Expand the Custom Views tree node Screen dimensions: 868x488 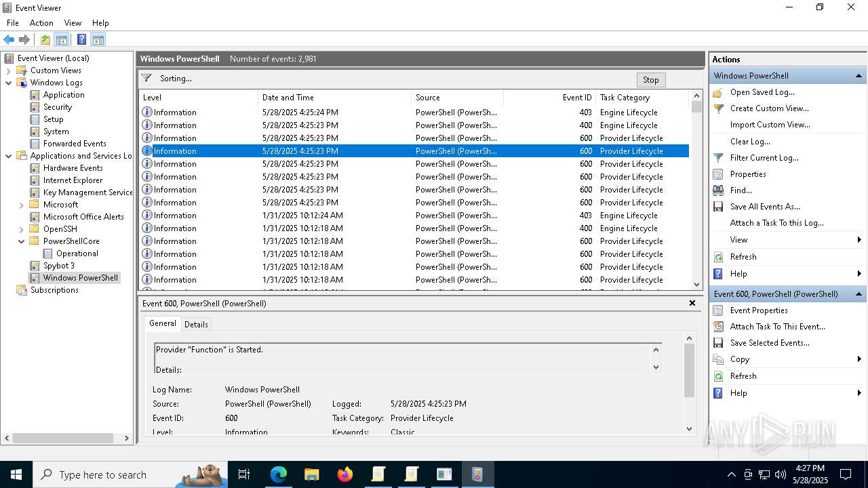coord(8,70)
